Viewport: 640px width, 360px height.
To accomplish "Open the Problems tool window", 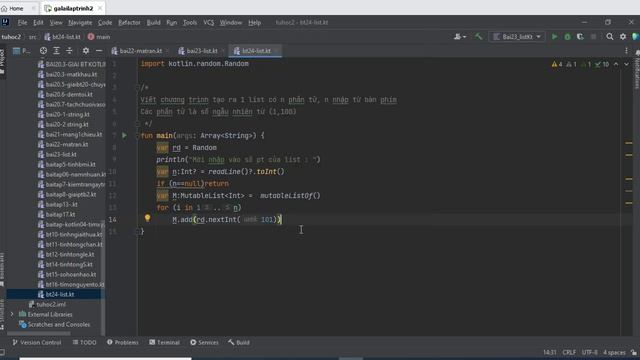I will click(x=123, y=342).
